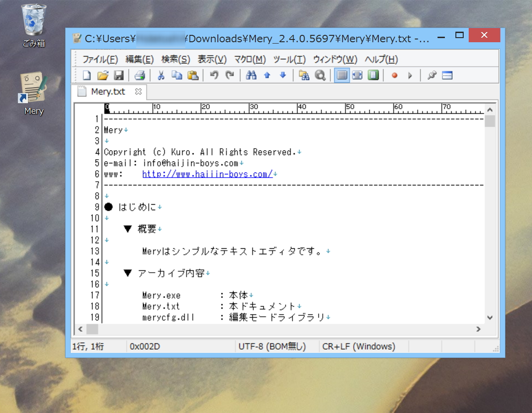Image resolution: width=532 pixels, height=413 pixels.
Task: Open the マクロ(M) menu
Action: point(249,59)
